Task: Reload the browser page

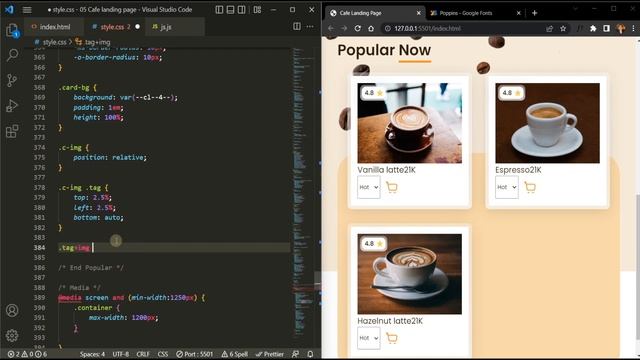Action: tap(358, 28)
